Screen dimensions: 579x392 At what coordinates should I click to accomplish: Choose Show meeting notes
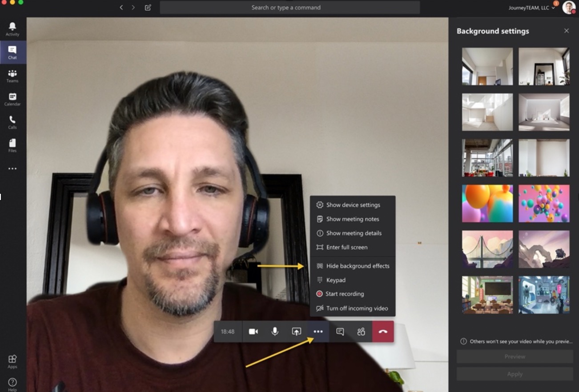click(x=353, y=219)
